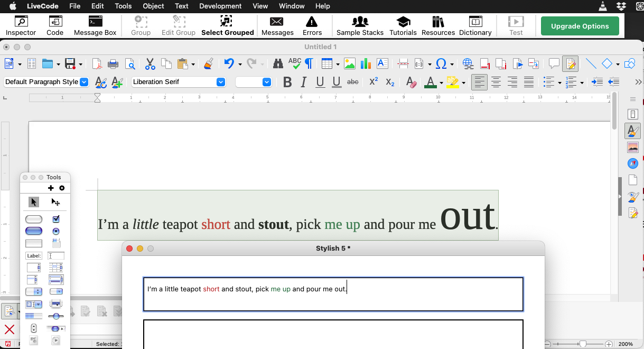Expand the Default Paragraph Style dropdown

pyautogui.click(x=83, y=82)
